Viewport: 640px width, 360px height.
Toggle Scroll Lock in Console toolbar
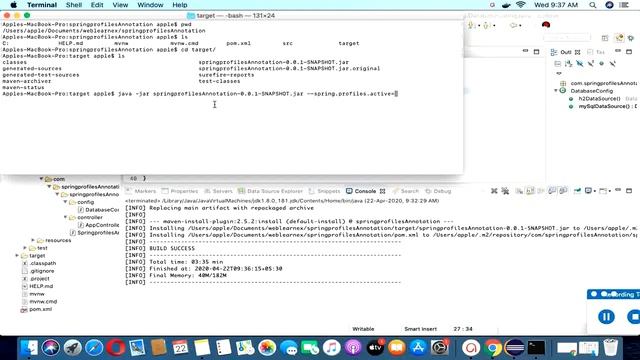(x=530, y=191)
